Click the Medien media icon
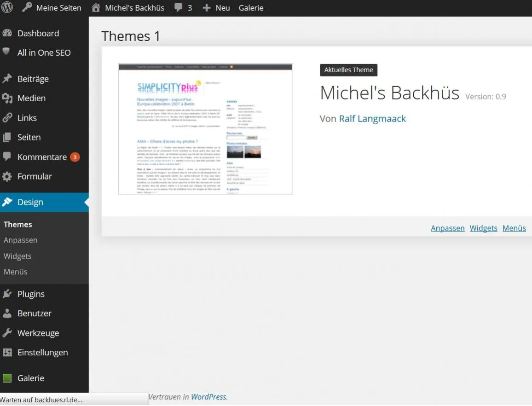The width and height of the screenshot is (532, 406). point(7,98)
